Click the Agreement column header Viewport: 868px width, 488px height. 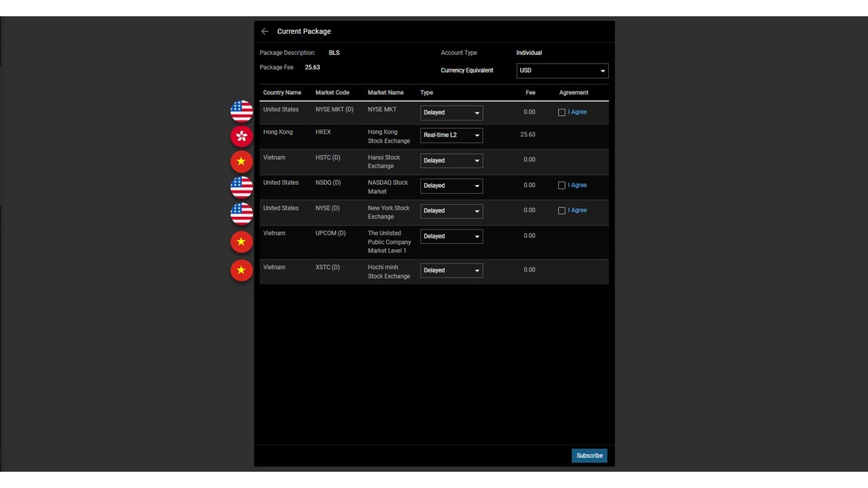pyautogui.click(x=574, y=93)
